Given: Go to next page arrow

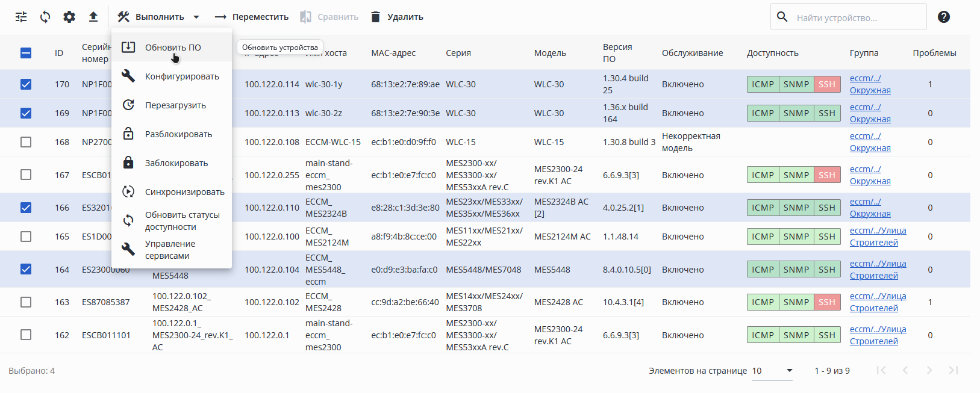Looking at the screenshot, I should coord(929,371).
